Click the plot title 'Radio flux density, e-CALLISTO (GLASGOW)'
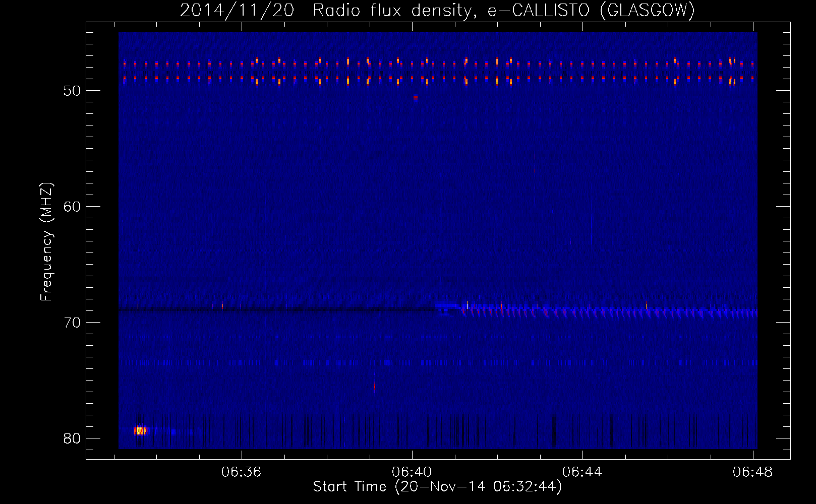This screenshot has height=504, width=816. (504, 10)
